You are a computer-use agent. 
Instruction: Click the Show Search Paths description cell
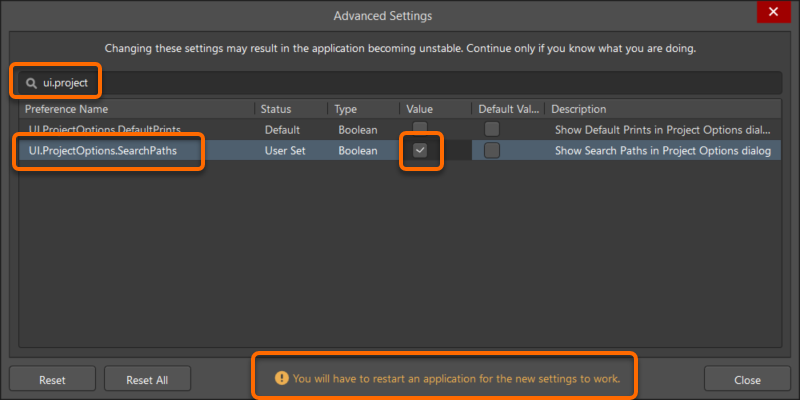click(x=662, y=150)
